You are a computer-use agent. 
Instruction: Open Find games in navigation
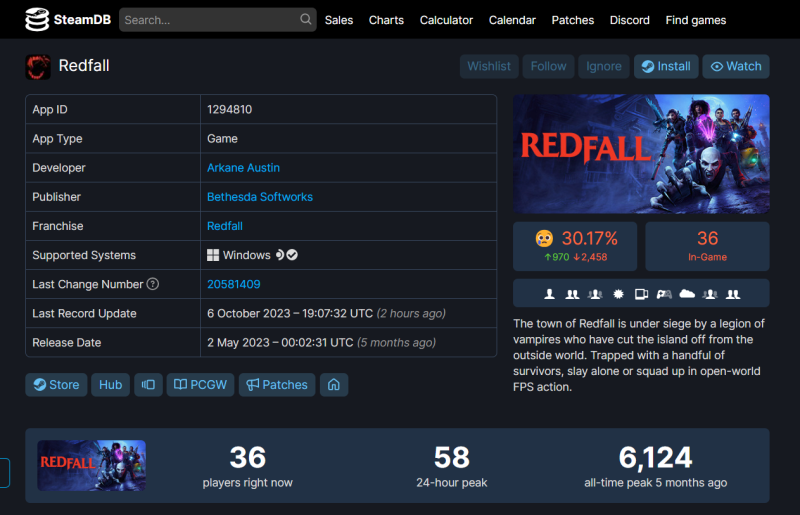coord(696,20)
